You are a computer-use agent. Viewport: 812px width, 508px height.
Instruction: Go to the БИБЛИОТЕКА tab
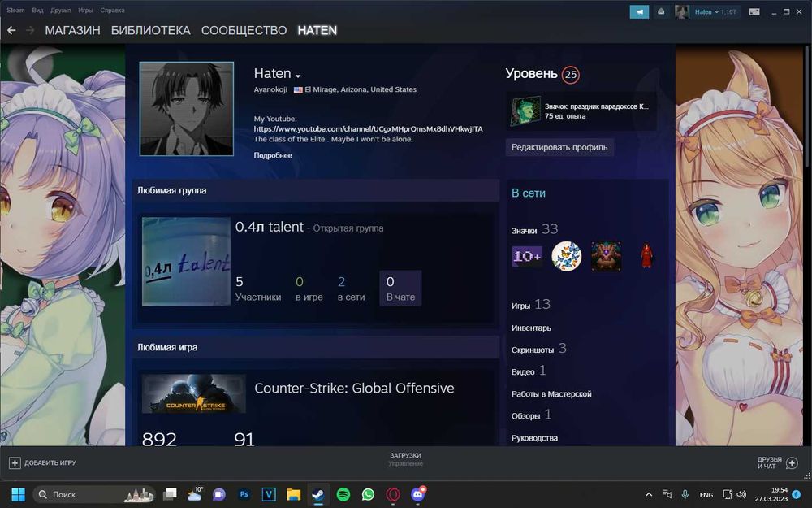(x=151, y=31)
